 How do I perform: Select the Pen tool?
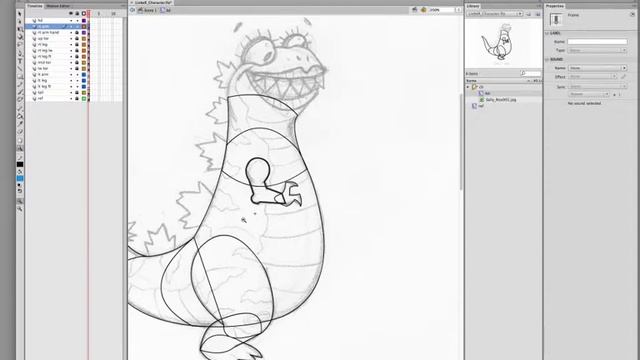20,53
